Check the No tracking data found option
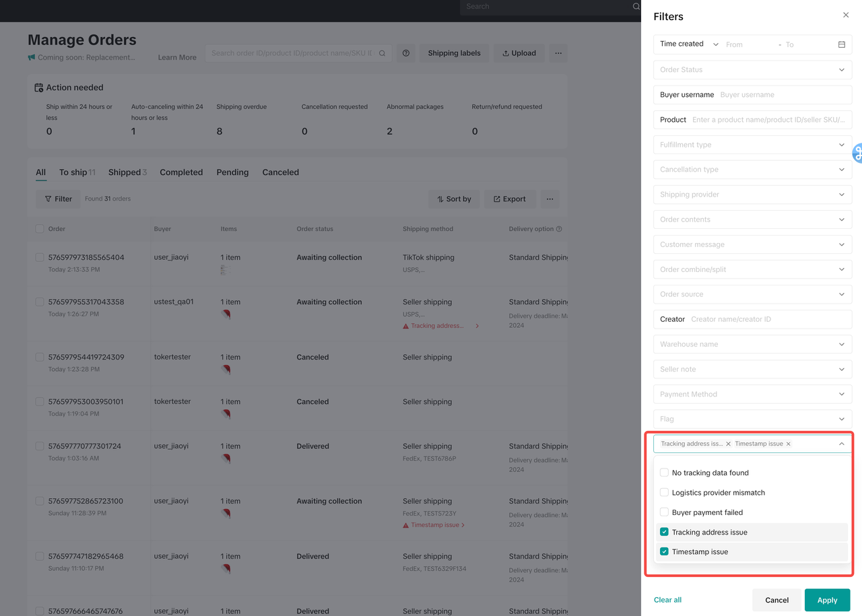This screenshot has height=616, width=862. (x=664, y=473)
